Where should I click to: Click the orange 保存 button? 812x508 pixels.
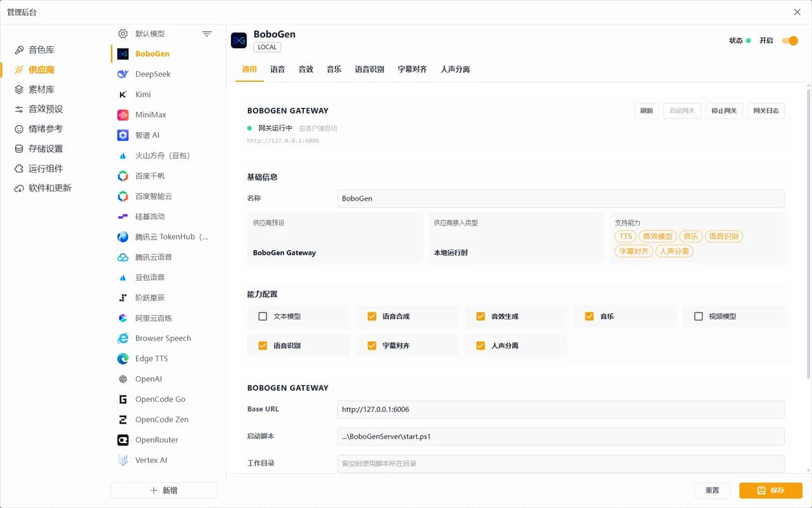pos(771,490)
